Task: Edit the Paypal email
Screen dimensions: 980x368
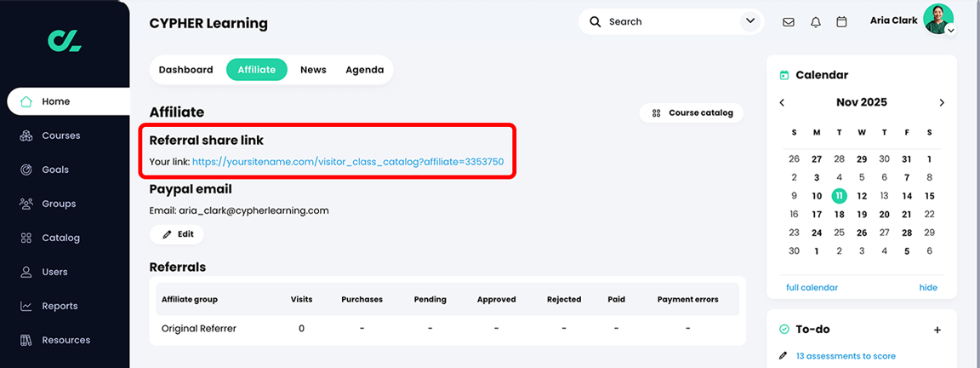Action: point(177,234)
